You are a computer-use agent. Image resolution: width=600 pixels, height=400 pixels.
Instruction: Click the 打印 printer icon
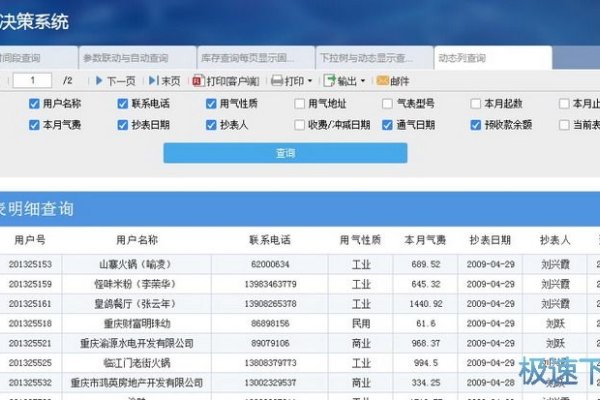click(x=277, y=81)
